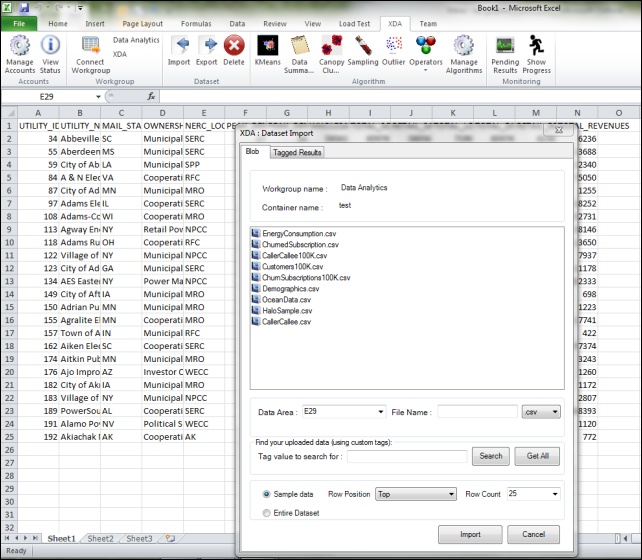Go to next sheet navigation arrow
The image size is (642, 560).
25,538
